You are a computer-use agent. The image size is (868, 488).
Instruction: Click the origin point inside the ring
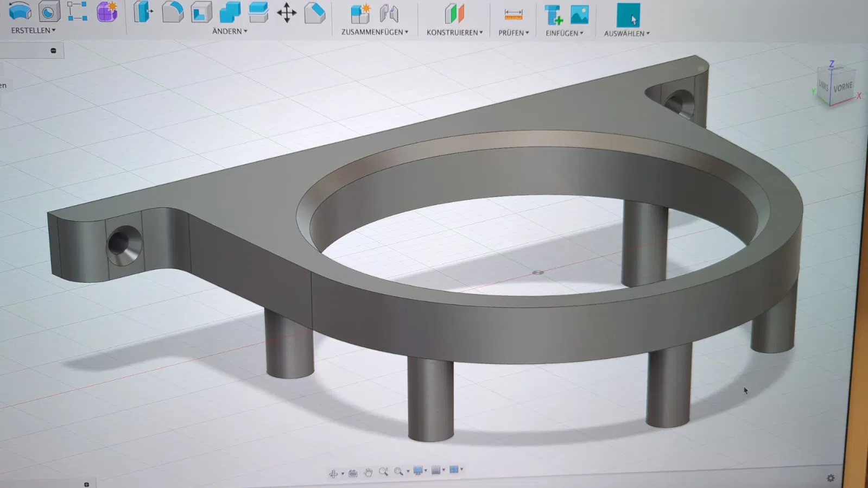(538, 272)
